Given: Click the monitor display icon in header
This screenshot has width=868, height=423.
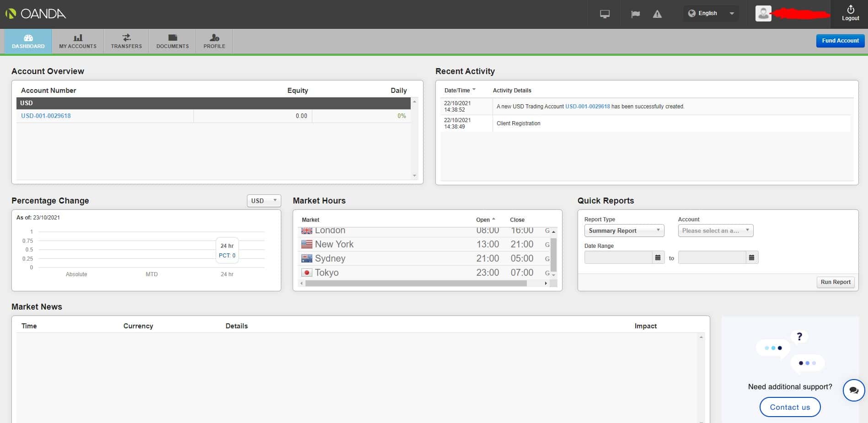Looking at the screenshot, I should pyautogui.click(x=605, y=14).
